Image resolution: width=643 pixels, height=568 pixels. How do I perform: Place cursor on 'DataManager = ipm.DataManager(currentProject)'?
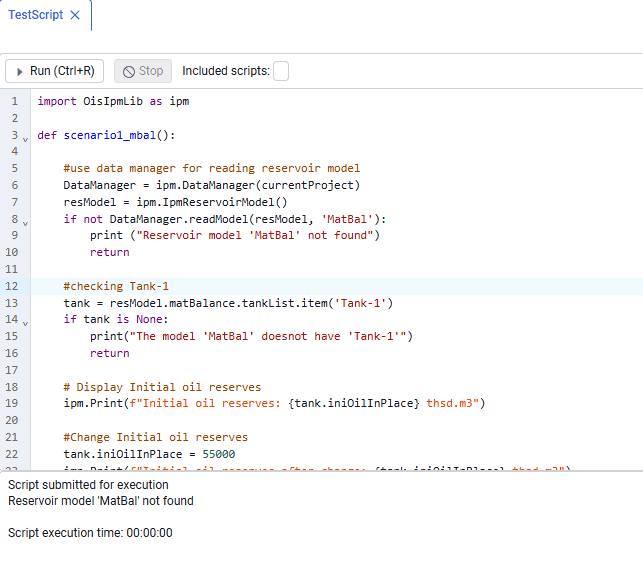[212, 185]
